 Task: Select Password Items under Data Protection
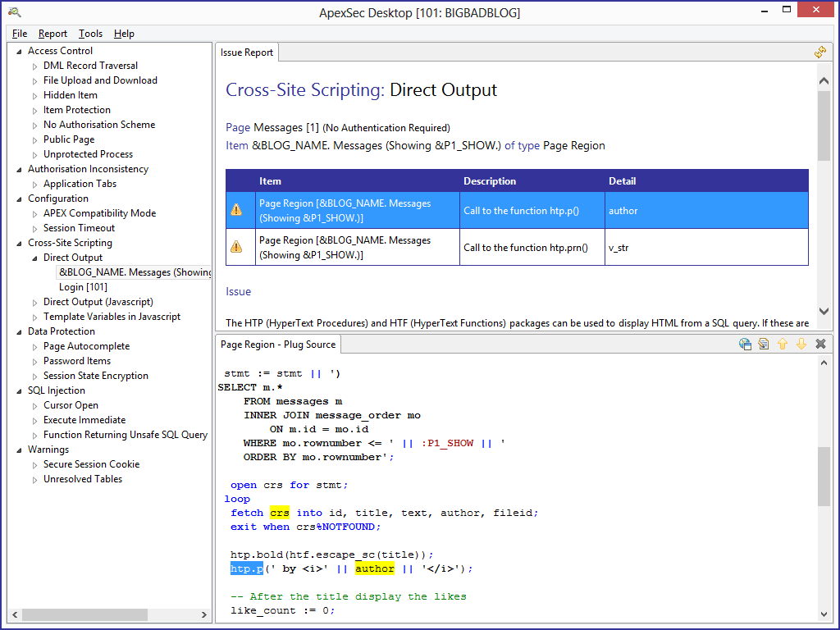click(x=76, y=361)
